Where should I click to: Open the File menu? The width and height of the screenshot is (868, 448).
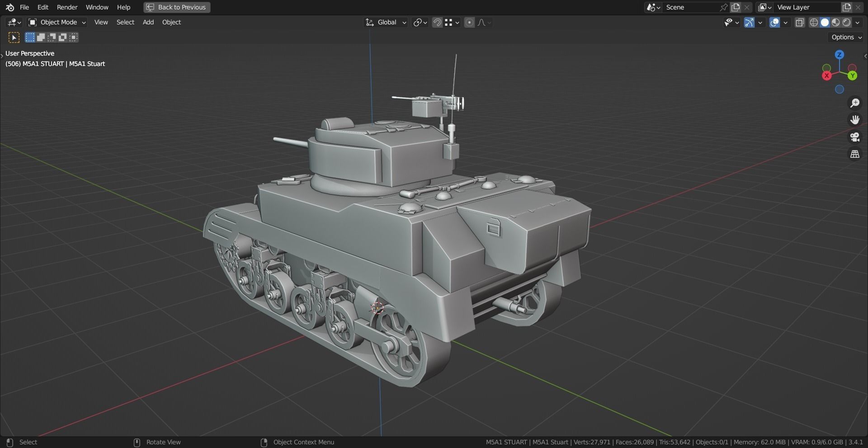24,7
